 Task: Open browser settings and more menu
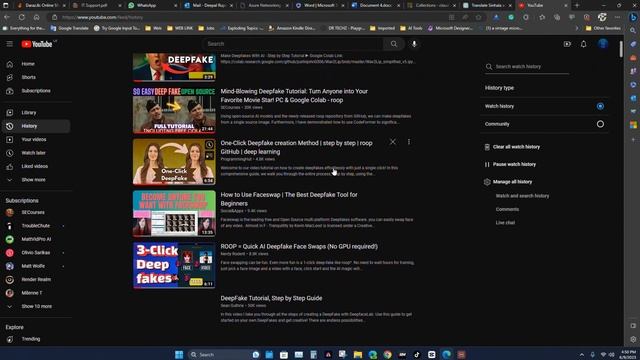coord(618,17)
